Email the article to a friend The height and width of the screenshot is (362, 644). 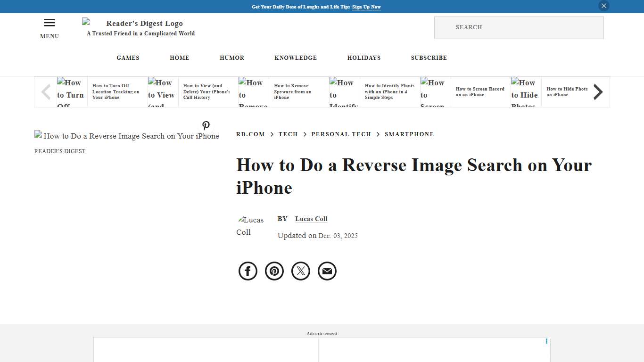[327, 271]
